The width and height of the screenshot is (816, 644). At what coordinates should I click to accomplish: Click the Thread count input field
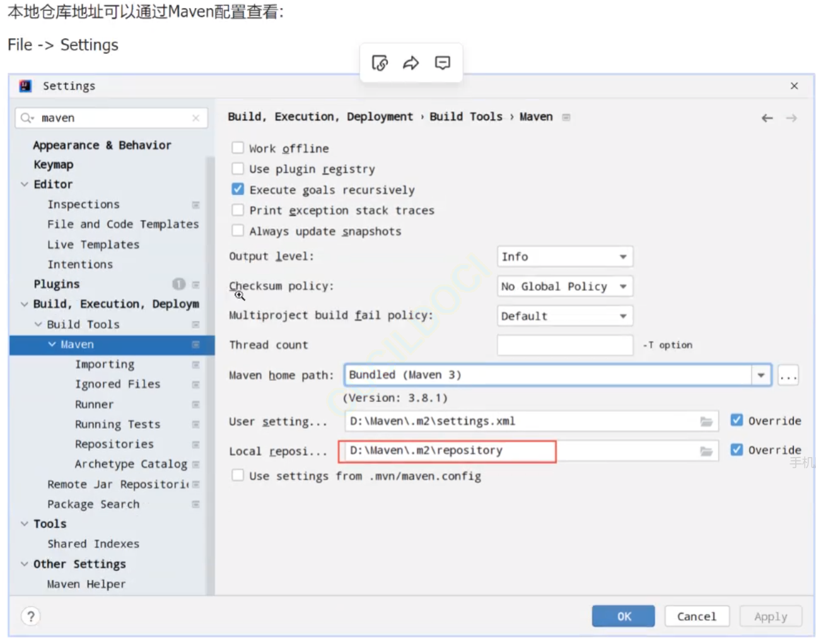[x=565, y=345]
